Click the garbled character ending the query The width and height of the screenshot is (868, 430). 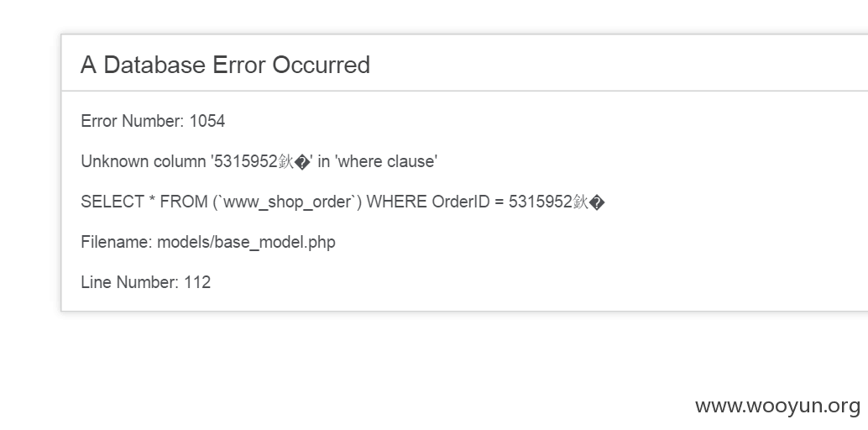tap(597, 202)
